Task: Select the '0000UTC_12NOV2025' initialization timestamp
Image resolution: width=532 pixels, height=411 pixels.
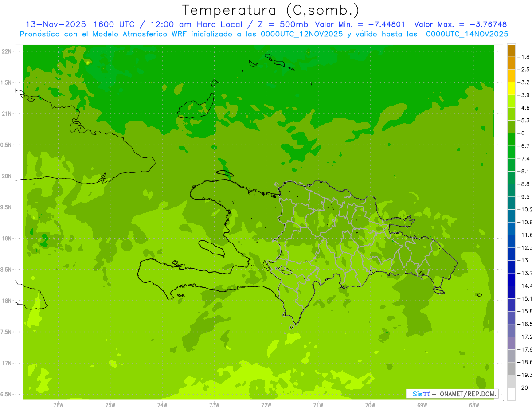Action: click(x=301, y=34)
